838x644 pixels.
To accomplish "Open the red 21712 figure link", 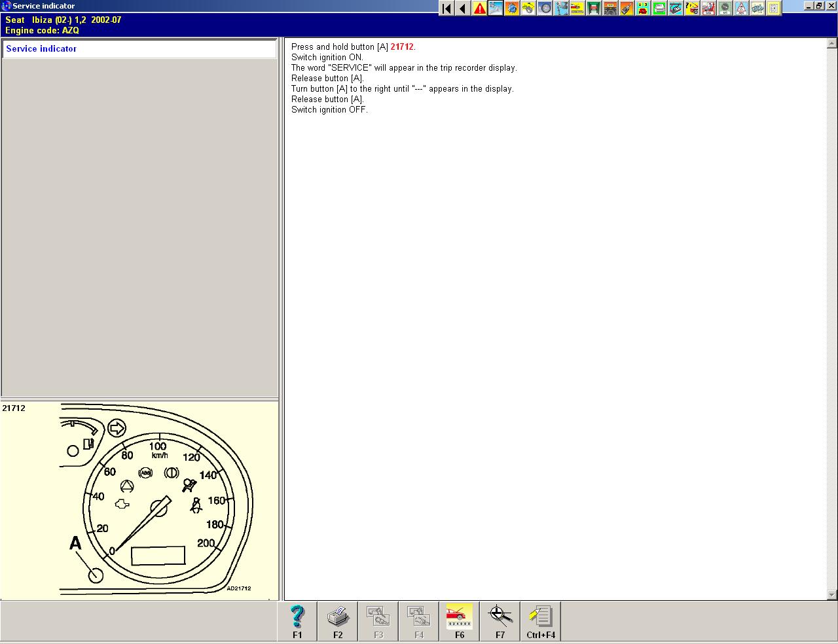I will (402, 47).
